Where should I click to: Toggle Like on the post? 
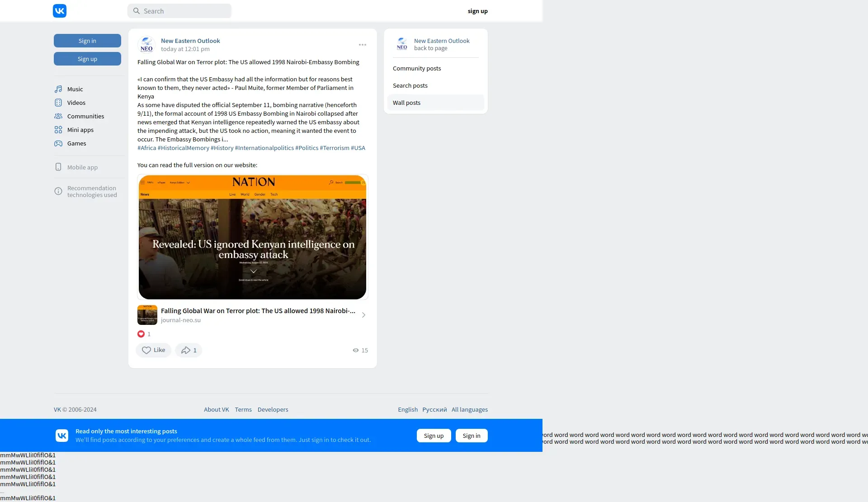pos(153,350)
